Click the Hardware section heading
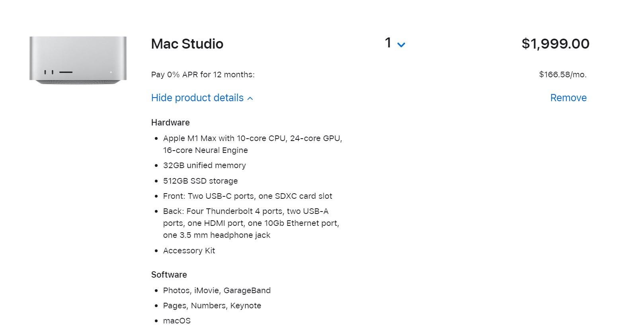The width and height of the screenshot is (644, 335). click(170, 122)
